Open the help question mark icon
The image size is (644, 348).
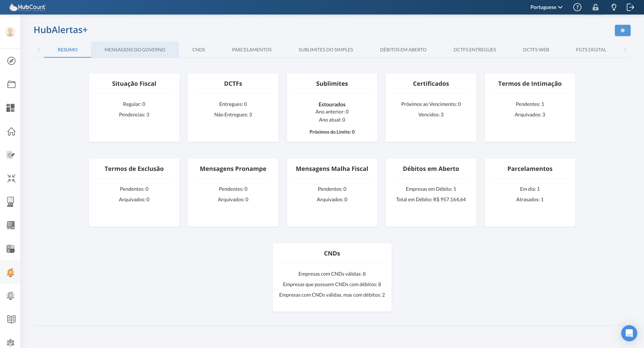click(x=577, y=7)
